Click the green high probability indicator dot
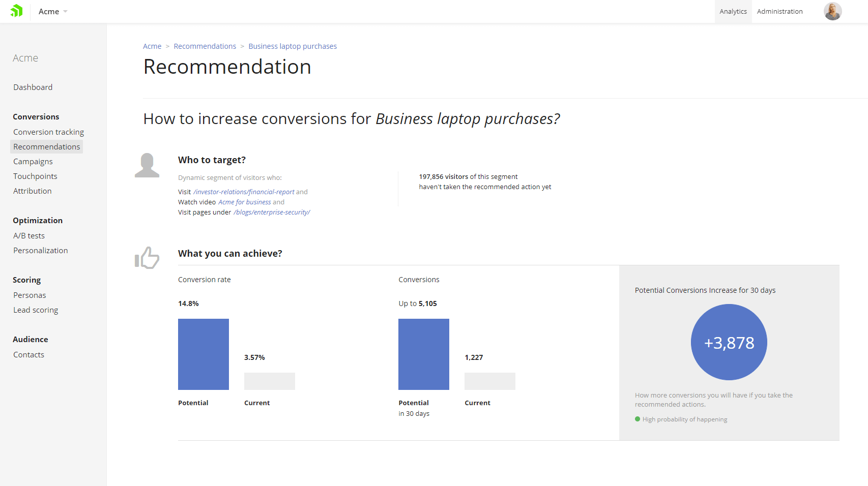Viewport: 868px width, 486px height. coord(638,419)
